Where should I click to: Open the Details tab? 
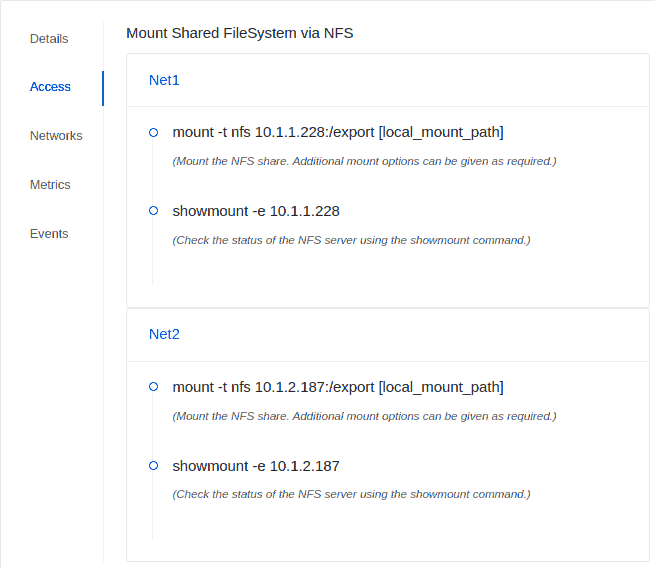(x=49, y=39)
